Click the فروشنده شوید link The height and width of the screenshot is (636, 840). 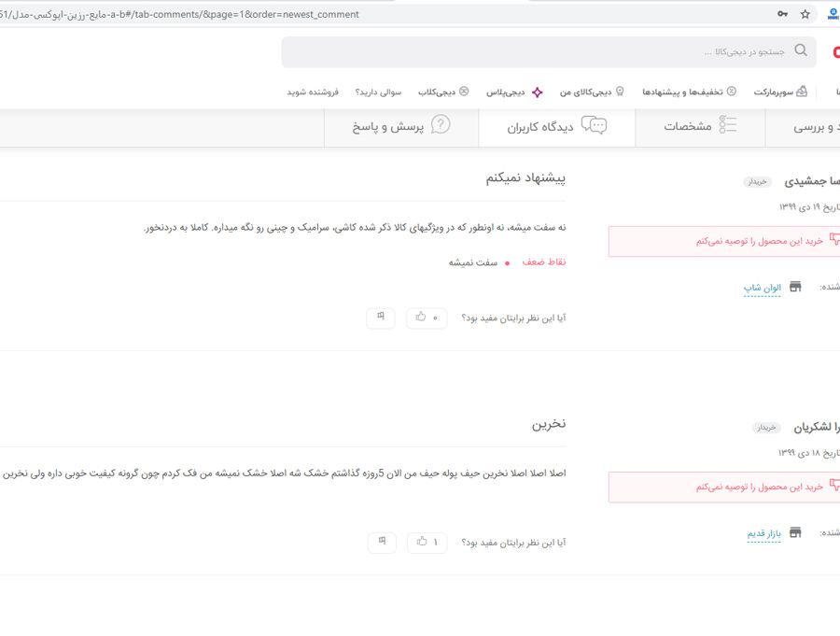coord(313,92)
